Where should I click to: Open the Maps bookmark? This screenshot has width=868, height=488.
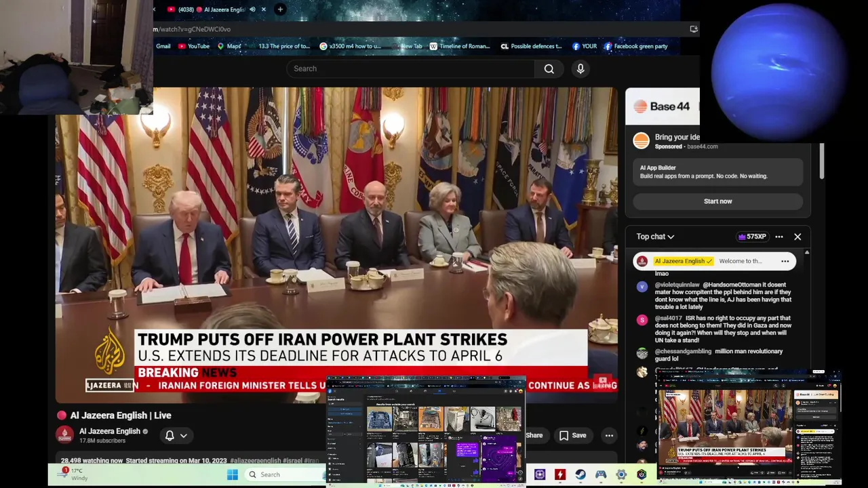229,46
